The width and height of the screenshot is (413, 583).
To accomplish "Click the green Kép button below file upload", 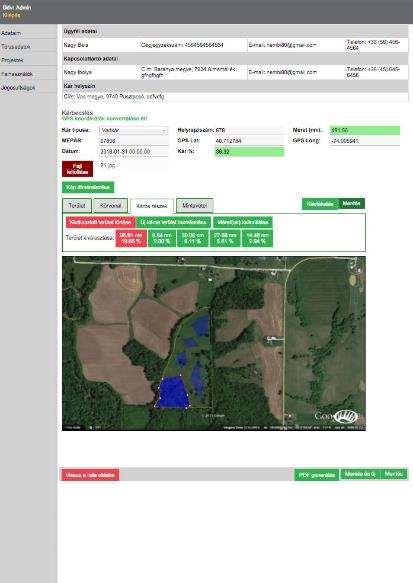I will point(88,187).
